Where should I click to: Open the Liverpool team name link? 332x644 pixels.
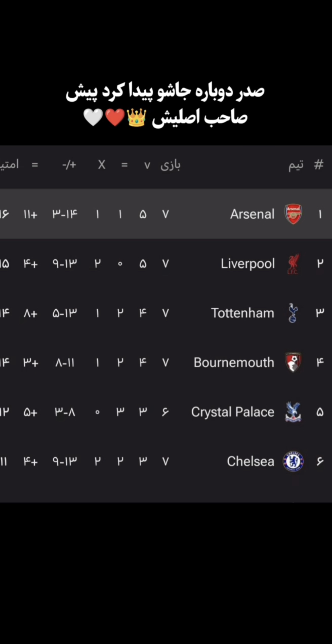click(x=248, y=264)
